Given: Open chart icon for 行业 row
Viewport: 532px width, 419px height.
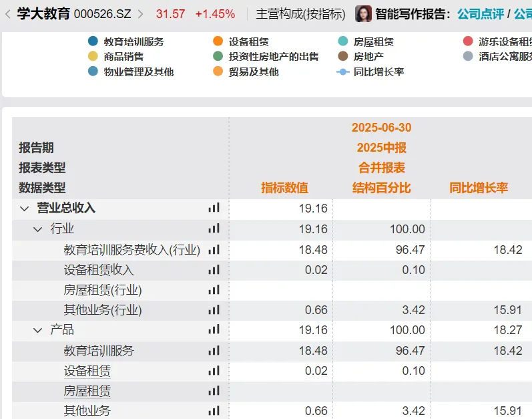Looking at the screenshot, I should click(214, 229).
